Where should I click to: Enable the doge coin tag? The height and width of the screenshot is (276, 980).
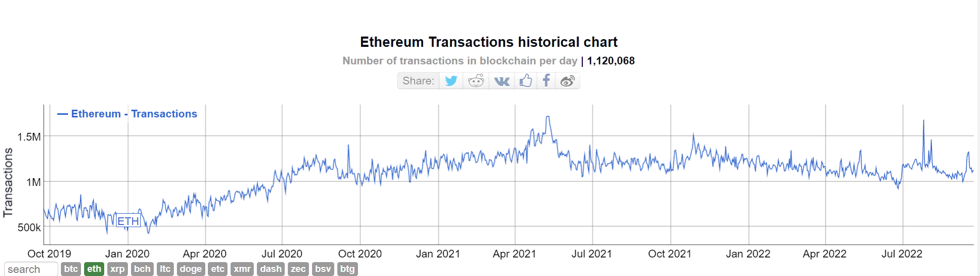click(191, 269)
